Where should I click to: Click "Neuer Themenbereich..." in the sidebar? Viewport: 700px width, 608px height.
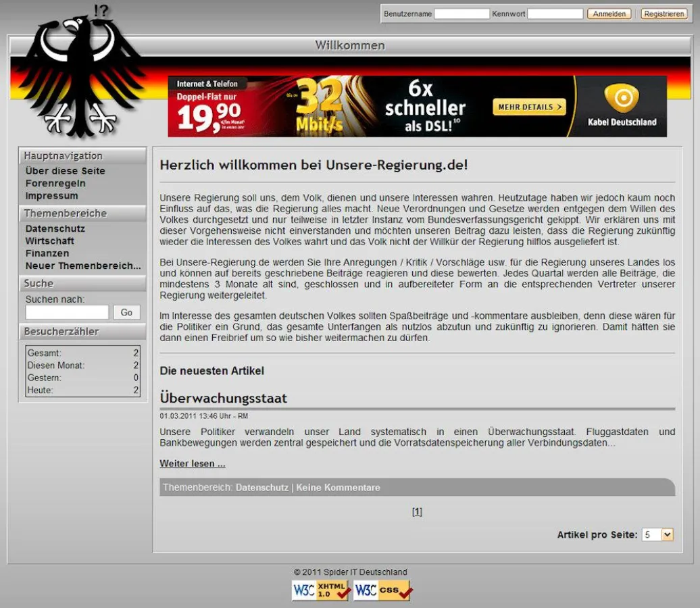coord(82,265)
